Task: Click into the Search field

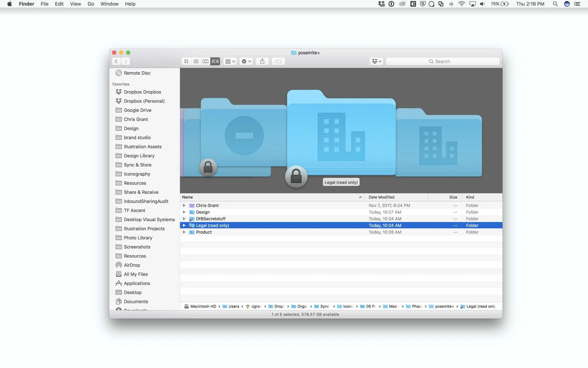Action: point(442,61)
